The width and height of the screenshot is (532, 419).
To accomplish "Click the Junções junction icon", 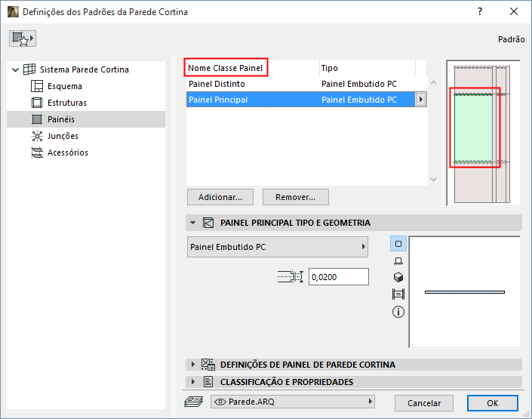I will [37, 136].
